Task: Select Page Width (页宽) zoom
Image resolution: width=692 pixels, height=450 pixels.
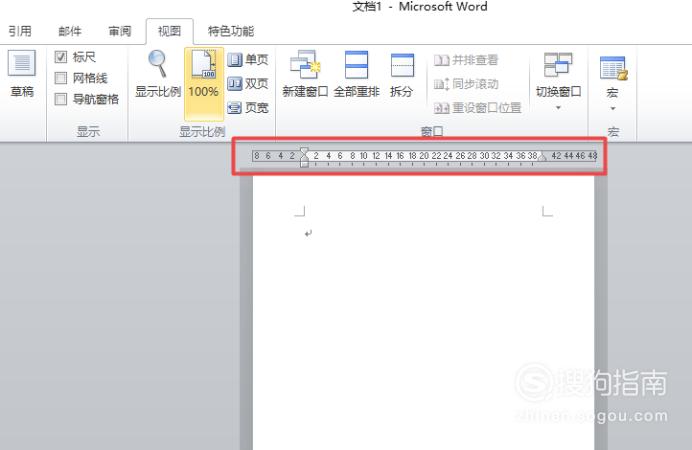Action: [x=248, y=107]
